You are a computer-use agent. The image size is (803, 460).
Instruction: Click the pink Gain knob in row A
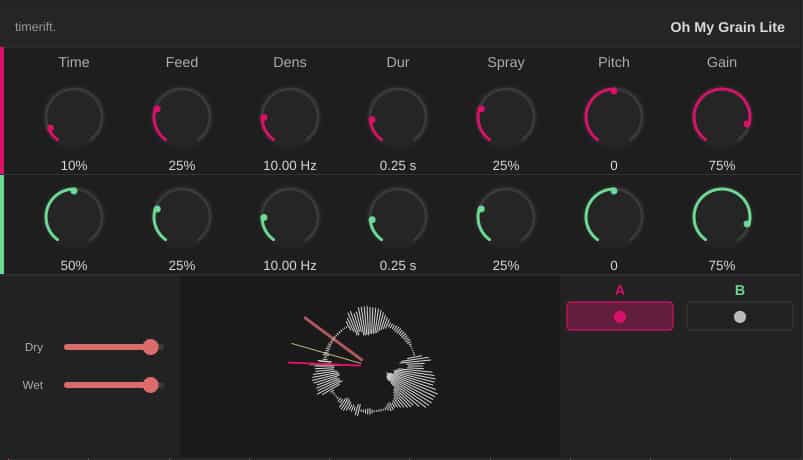coord(722,117)
